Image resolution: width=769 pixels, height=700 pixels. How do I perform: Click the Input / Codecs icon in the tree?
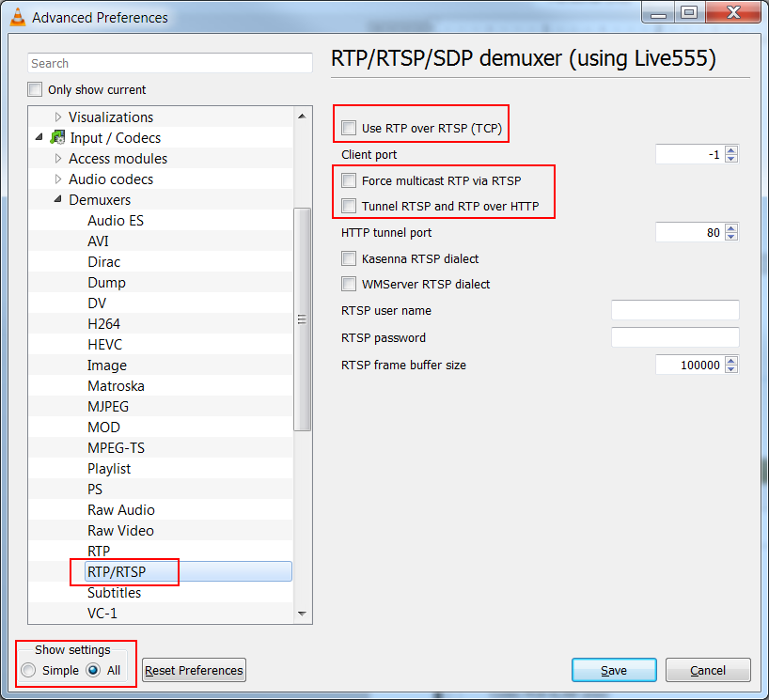click(56, 136)
